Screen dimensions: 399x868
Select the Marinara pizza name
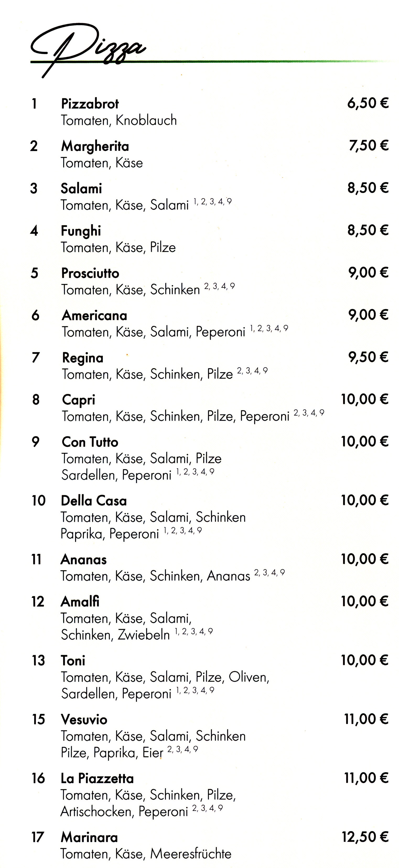pyautogui.click(x=89, y=838)
